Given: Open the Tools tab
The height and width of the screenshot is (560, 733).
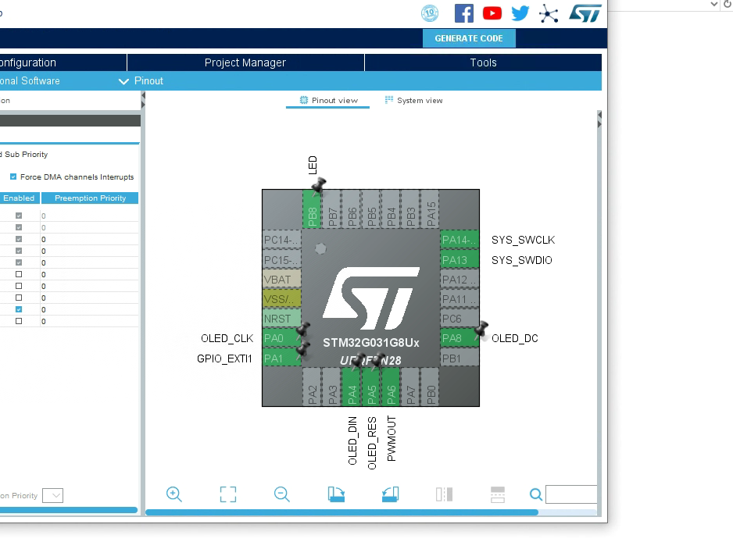Looking at the screenshot, I should pyautogui.click(x=483, y=62).
